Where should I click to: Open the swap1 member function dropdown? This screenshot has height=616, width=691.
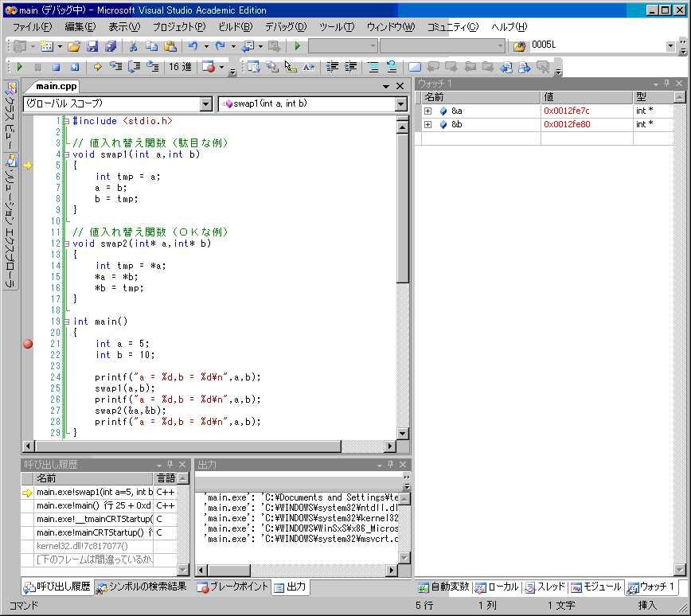tap(400, 104)
